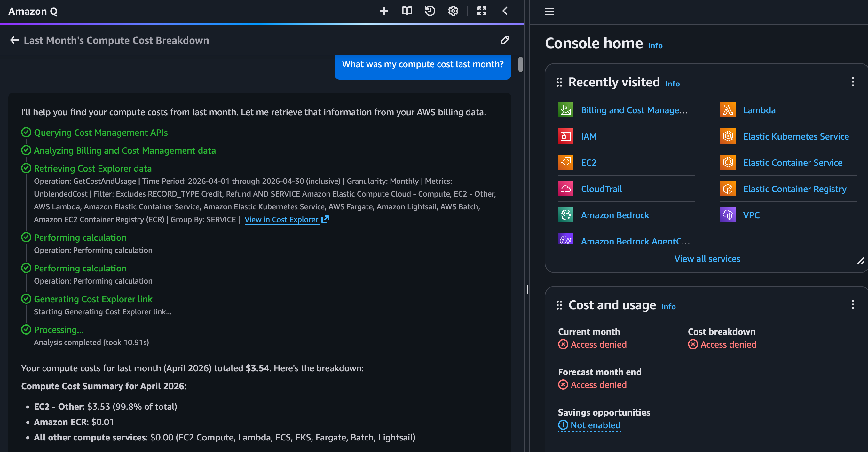Open Info link next to Recently visited
This screenshot has width=868, height=452.
[672, 84]
